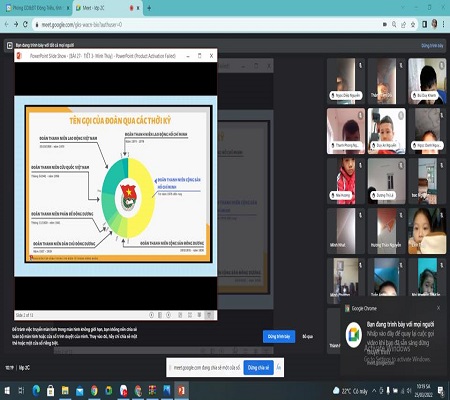450x400 pixels.
Task: Click the camera permission icon in address bar
Action: (385, 24)
